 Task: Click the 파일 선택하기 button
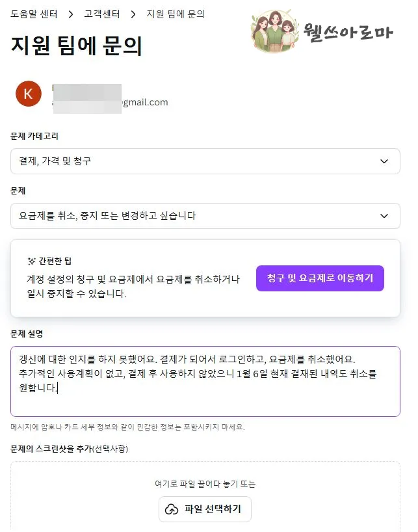[204, 509]
